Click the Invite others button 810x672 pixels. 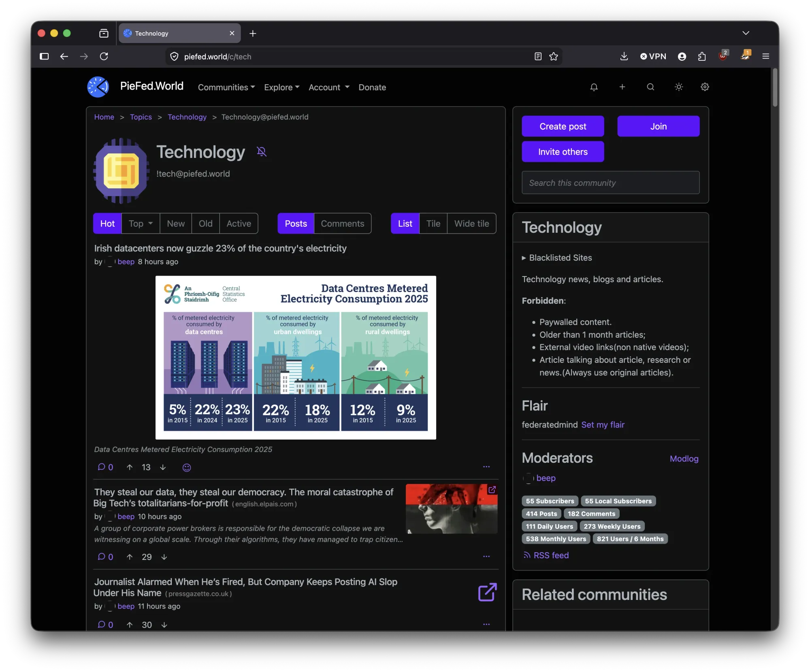coord(563,152)
